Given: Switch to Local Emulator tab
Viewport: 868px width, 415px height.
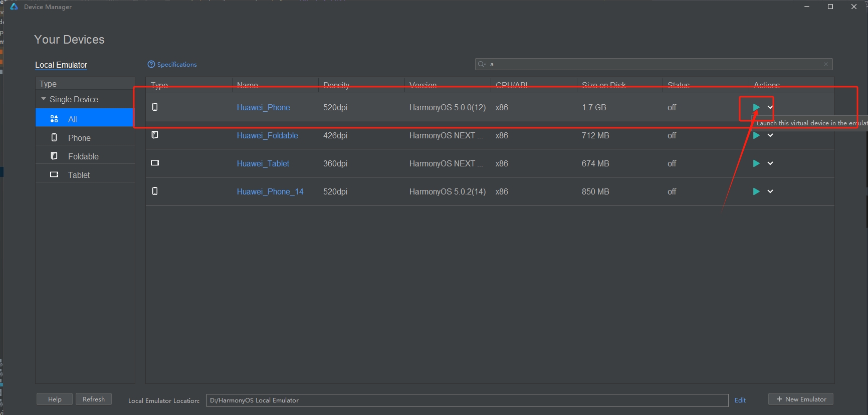Looking at the screenshot, I should (x=61, y=65).
